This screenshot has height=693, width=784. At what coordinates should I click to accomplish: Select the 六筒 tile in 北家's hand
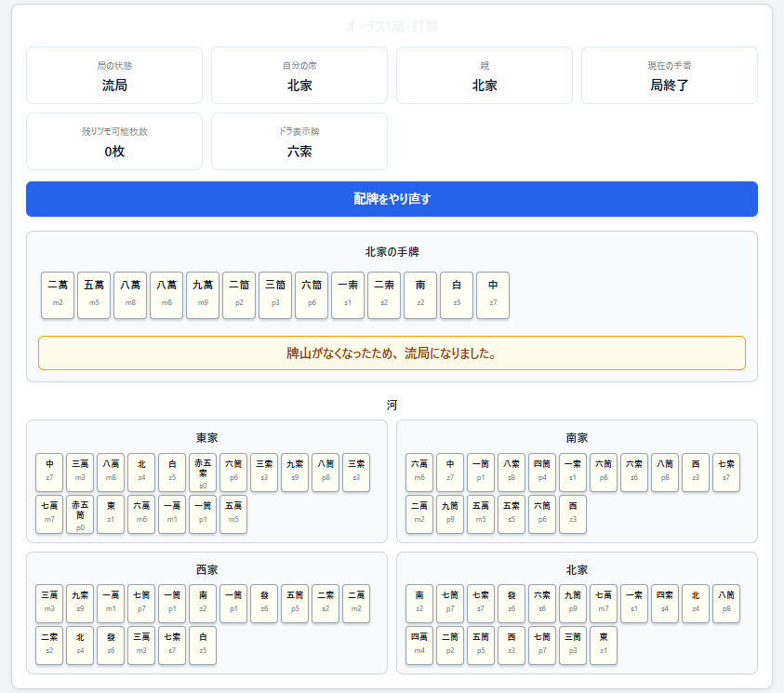(312, 295)
